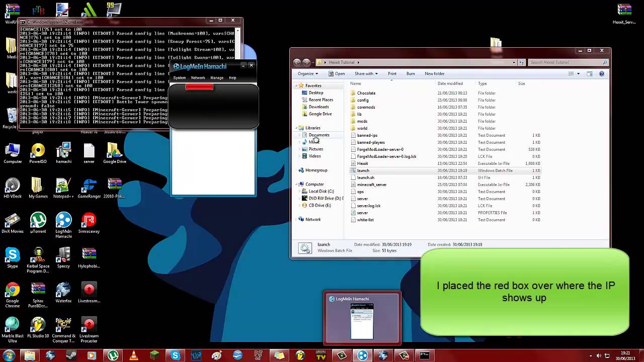The image size is (644, 362).
Task: Click the Explorer back navigation arrow
Action: (x=297, y=62)
